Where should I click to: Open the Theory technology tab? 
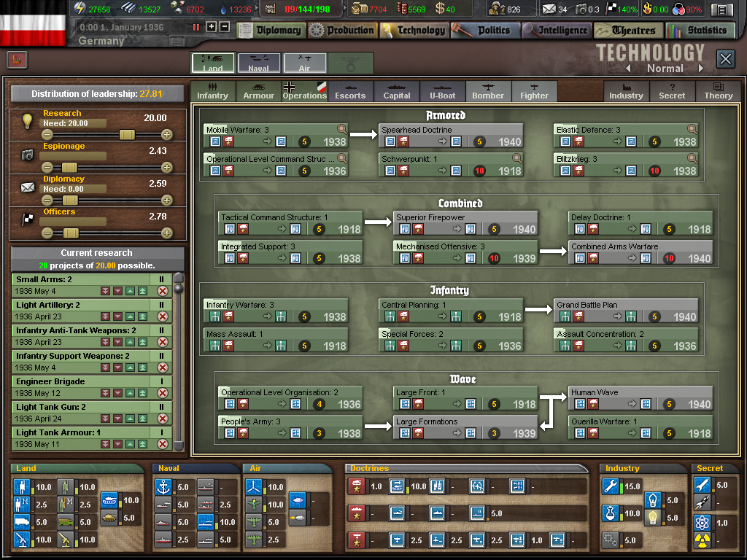point(719,91)
